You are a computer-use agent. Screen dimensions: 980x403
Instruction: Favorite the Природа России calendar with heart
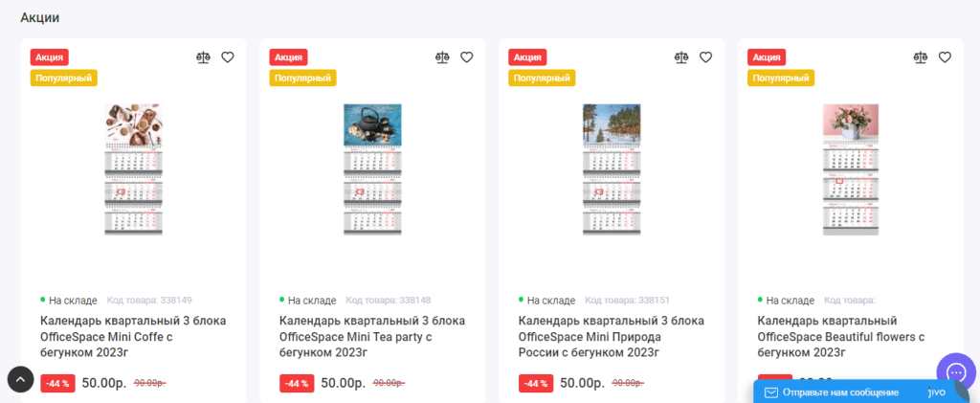pyautogui.click(x=706, y=57)
